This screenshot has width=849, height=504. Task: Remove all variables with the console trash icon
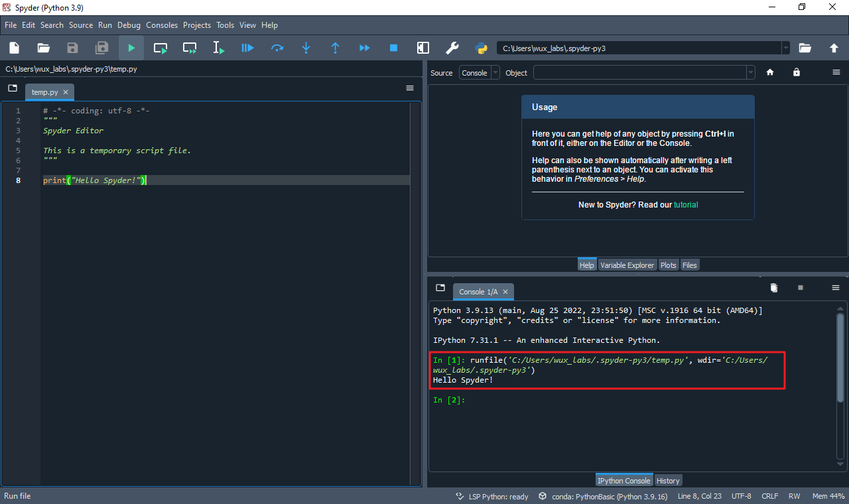click(x=773, y=287)
